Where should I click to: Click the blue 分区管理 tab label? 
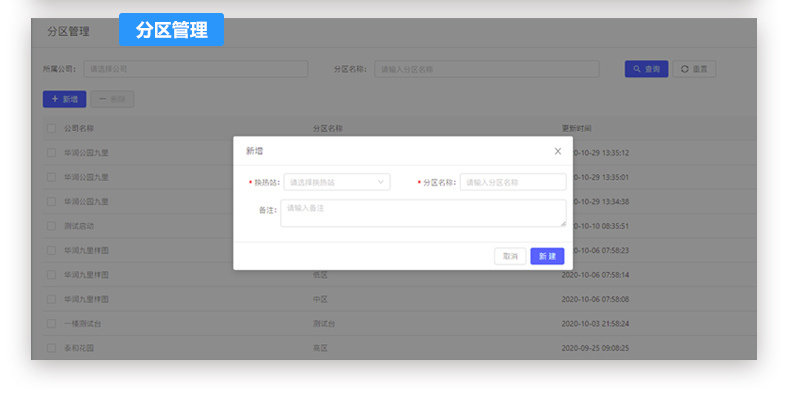coord(171,30)
